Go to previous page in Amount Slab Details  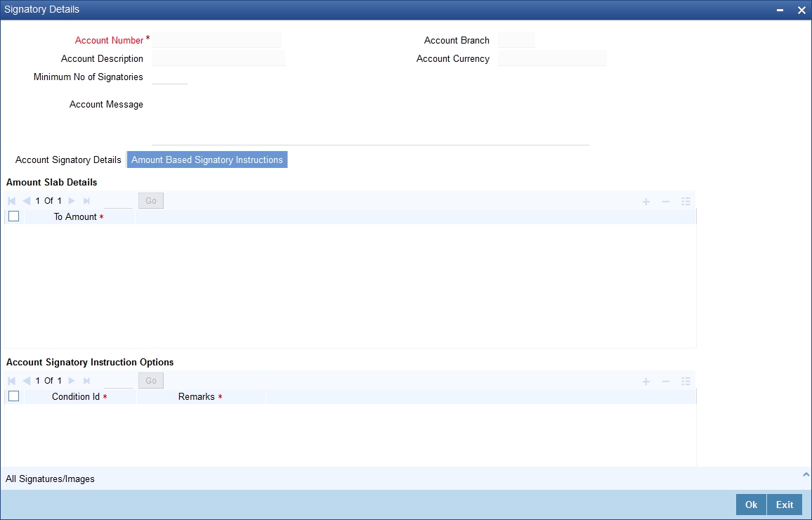pos(26,201)
